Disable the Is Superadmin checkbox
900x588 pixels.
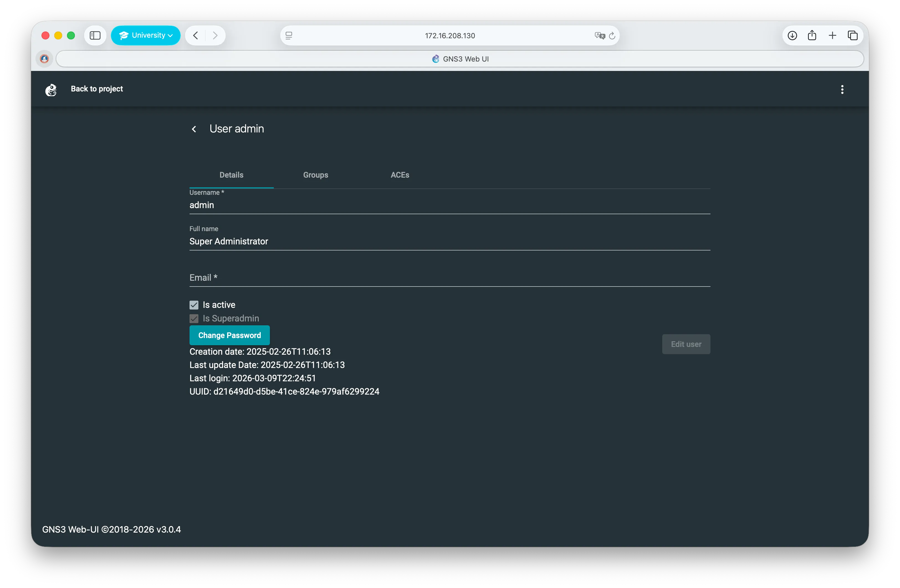point(194,318)
